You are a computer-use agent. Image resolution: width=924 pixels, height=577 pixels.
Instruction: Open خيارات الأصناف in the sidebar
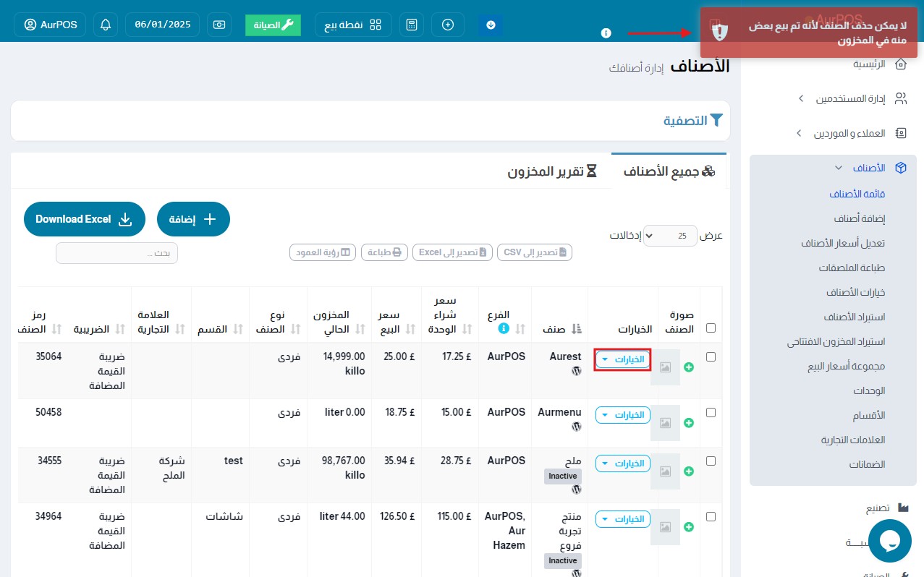pyautogui.click(x=856, y=292)
